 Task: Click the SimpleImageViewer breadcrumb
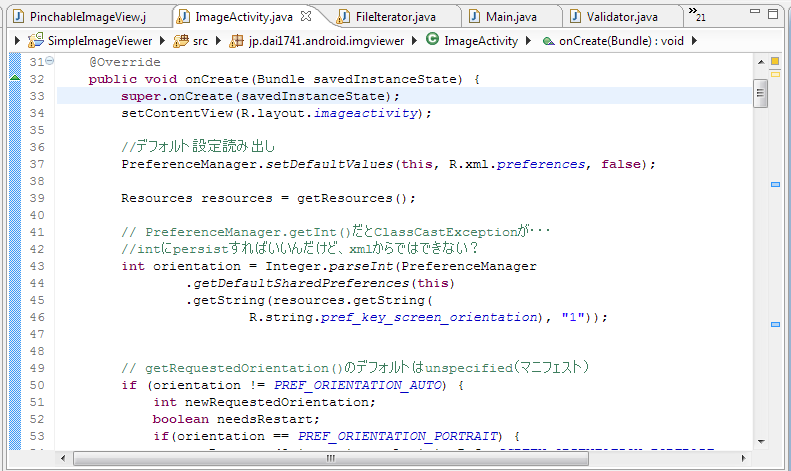tap(100, 41)
